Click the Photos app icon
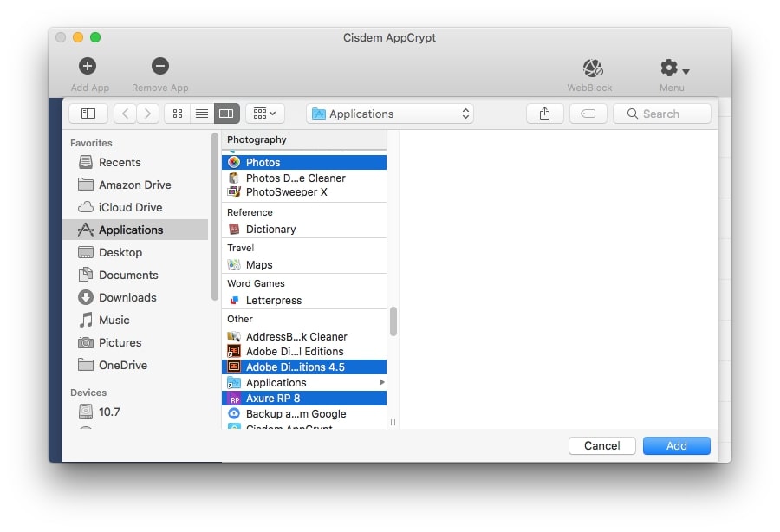This screenshot has height=532, width=780. click(234, 162)
